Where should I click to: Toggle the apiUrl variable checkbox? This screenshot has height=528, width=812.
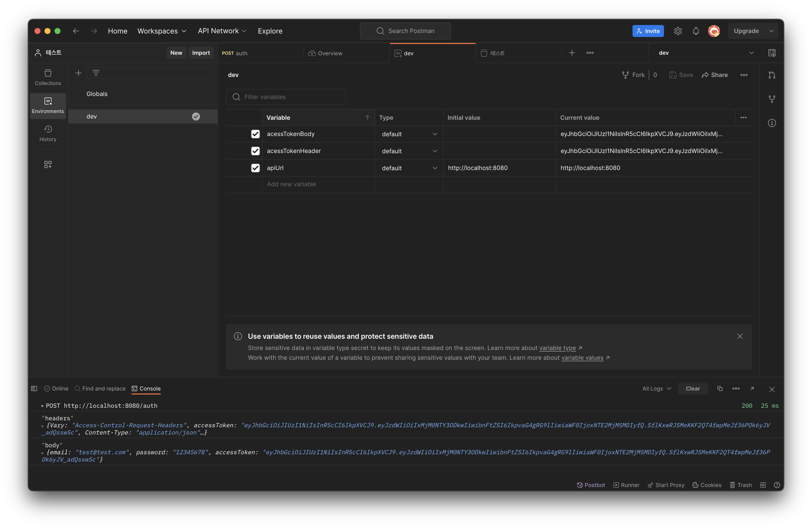click(x=255, y=168)
